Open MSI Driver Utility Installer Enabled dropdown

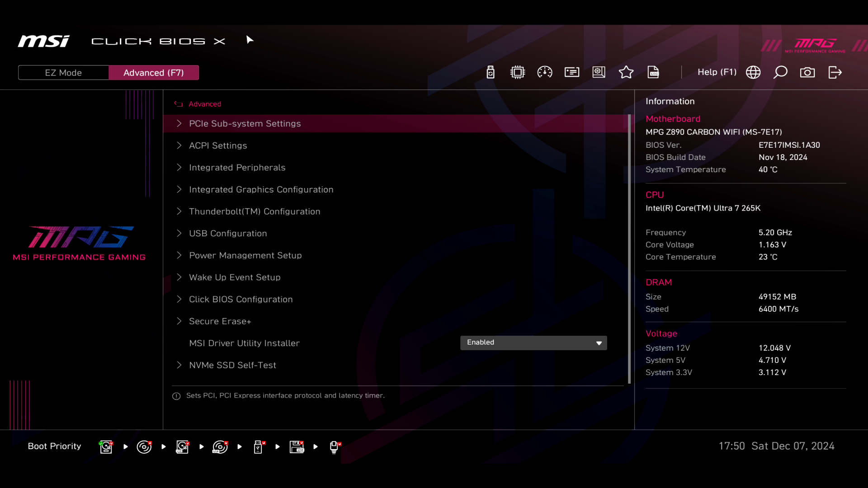pos(533,343)
